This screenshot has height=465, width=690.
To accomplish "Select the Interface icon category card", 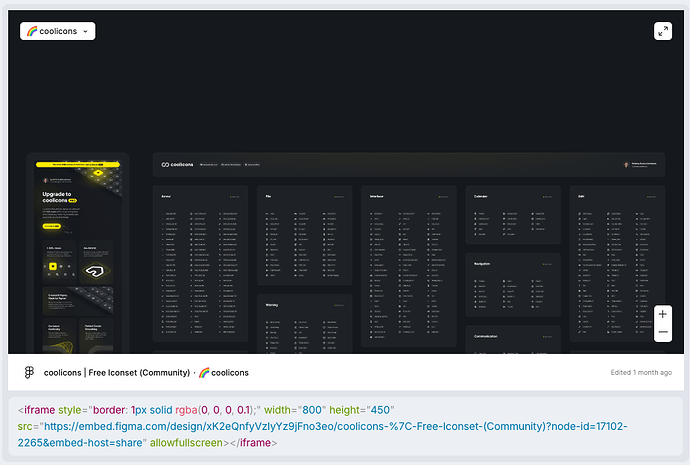I will point(409,266).
